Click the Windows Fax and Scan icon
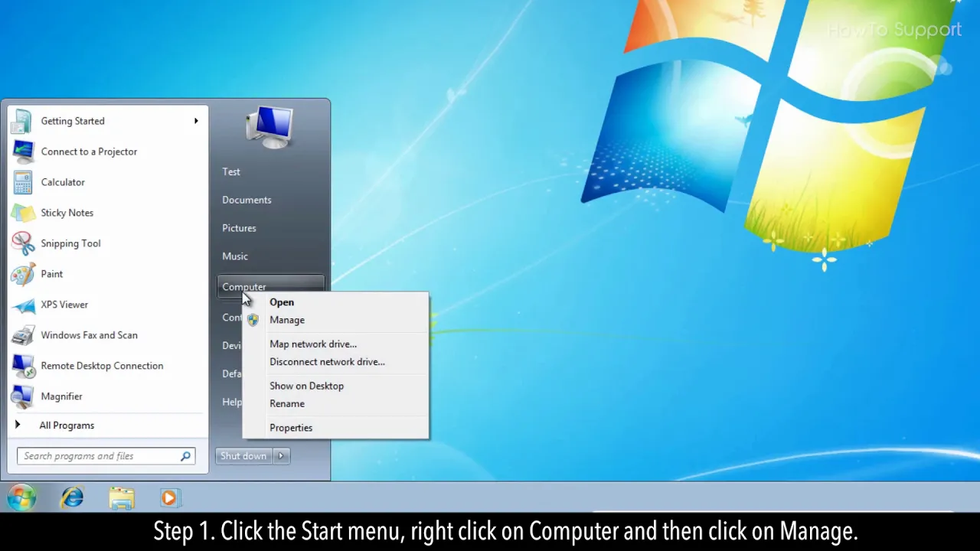 click(23, 335)
